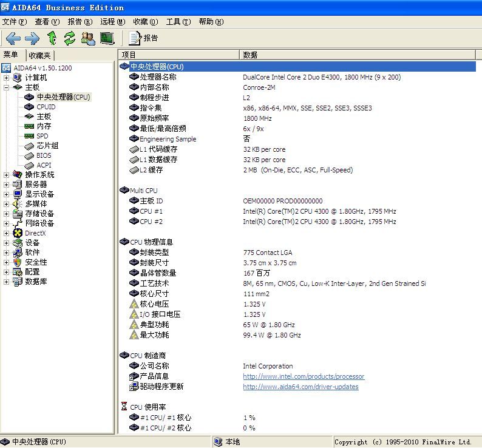The width and height of the screenshot is (482, 448).
Task: Click the green Up-level arrow icon
Action: point(52,38)
